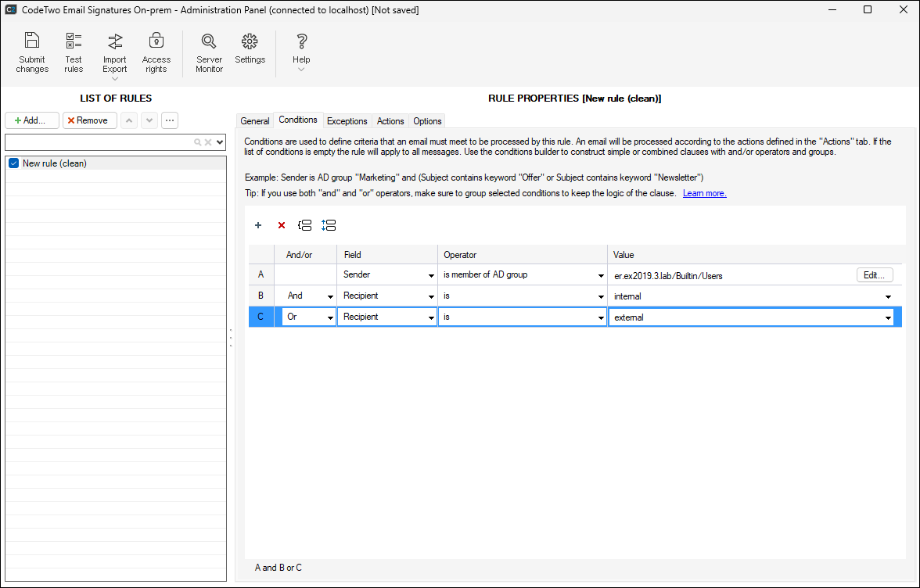
Task: Group selected conditions icon
Action: (305, 225)
